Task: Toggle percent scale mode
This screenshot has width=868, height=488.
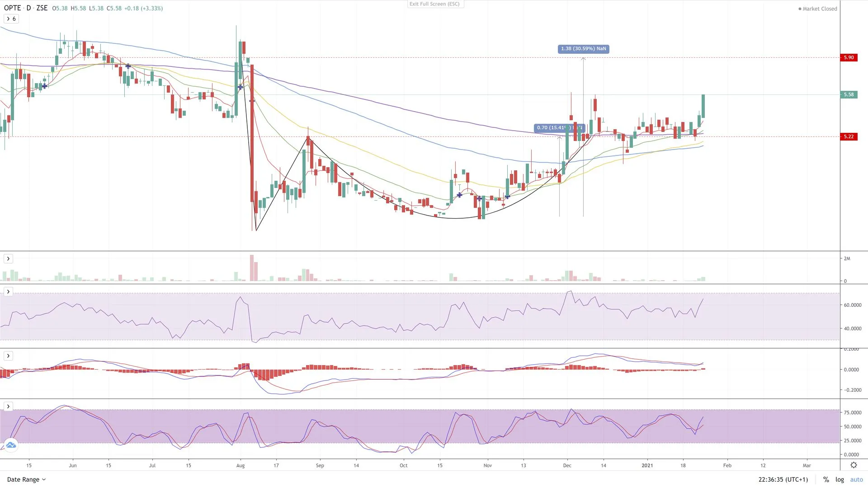Action: (x=826, y=479)
